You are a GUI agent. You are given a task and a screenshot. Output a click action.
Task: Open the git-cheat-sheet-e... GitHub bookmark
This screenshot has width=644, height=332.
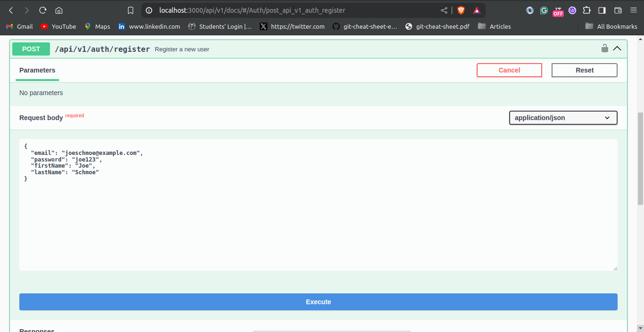click(x=365, y=26)
